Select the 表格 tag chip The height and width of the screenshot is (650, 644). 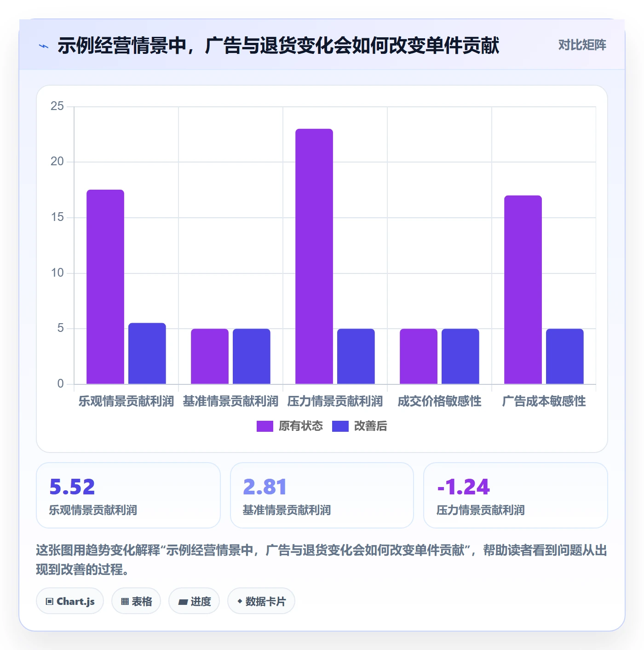[136, 601]
